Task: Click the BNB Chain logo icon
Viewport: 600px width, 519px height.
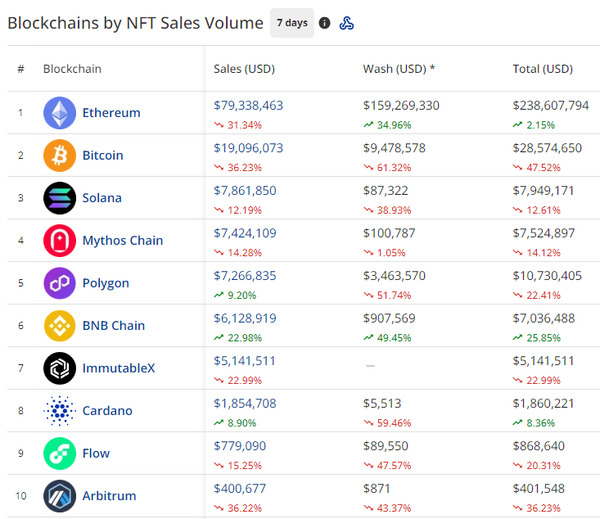Action: 60,325
